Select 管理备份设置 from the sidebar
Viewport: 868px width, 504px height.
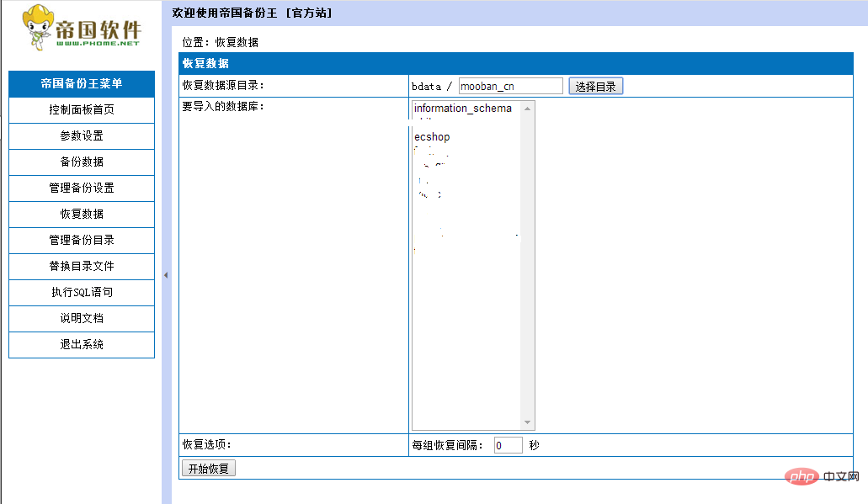[82, 188]
